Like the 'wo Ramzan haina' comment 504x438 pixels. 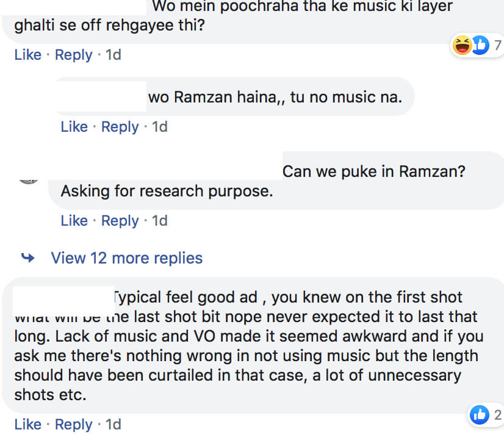tap(74, 127)
